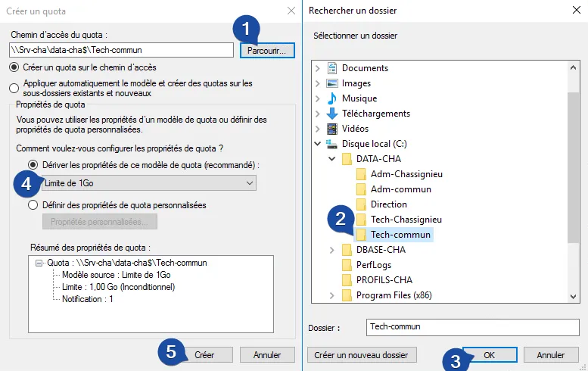Collapse the DATA-CHA folder tree
The width and height of the screenshot is (588, 371).
(332, 159)
